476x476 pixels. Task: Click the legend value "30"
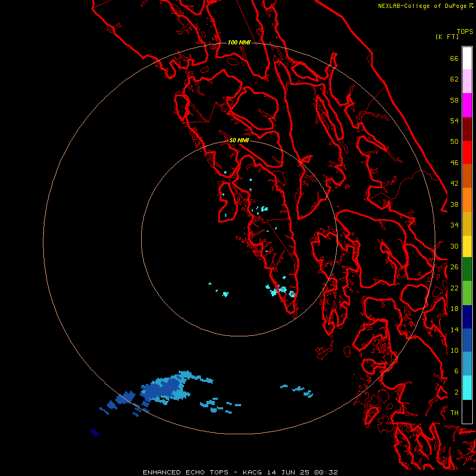[x=454, y=246]
